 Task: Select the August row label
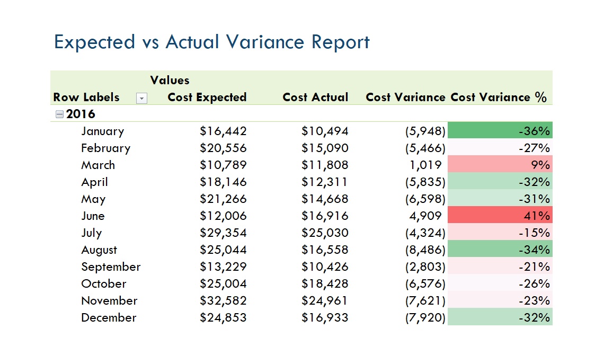pyautogui.click(x=99, y=250)
